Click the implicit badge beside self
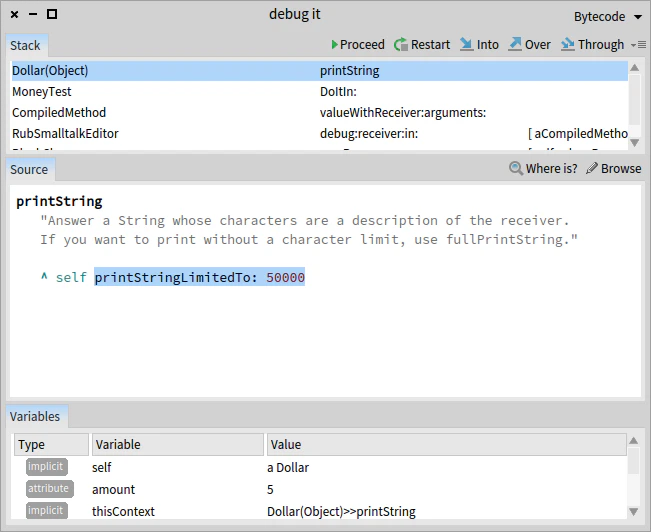The image size is (651, 532). [46, 466]
